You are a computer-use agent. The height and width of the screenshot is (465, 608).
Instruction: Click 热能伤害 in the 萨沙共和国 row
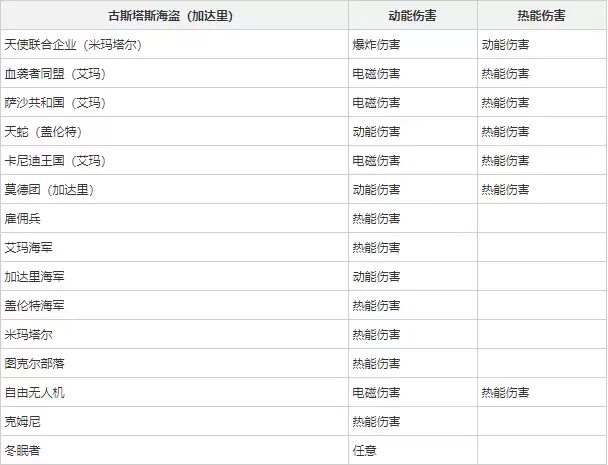point(505,103)
